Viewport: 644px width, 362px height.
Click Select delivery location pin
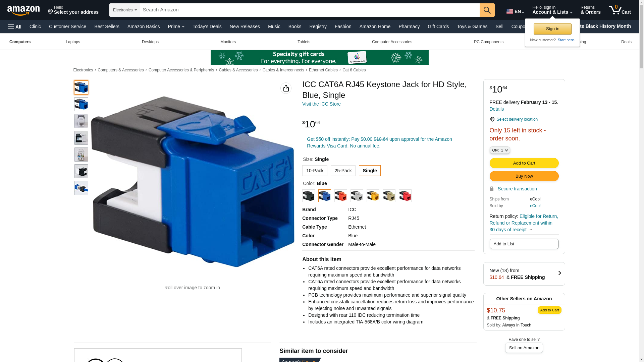click(492, 119)
